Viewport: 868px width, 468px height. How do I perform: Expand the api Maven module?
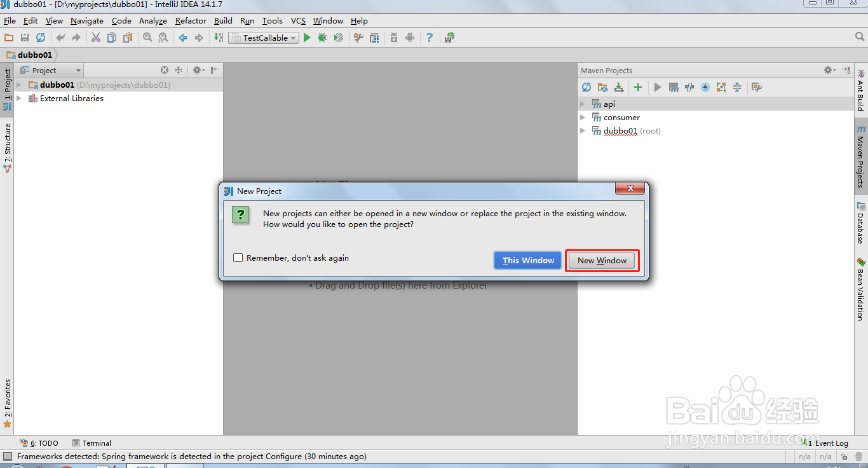tap(583, 104)
